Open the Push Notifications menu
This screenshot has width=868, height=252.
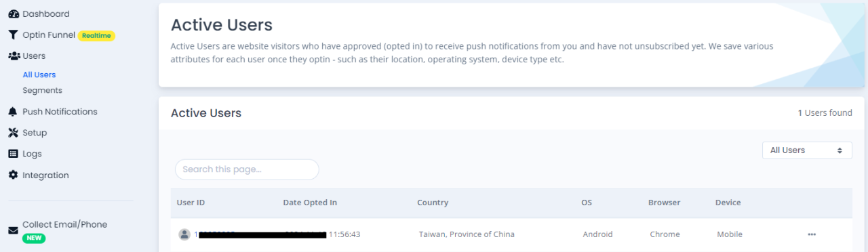click(x=60, y=112)
